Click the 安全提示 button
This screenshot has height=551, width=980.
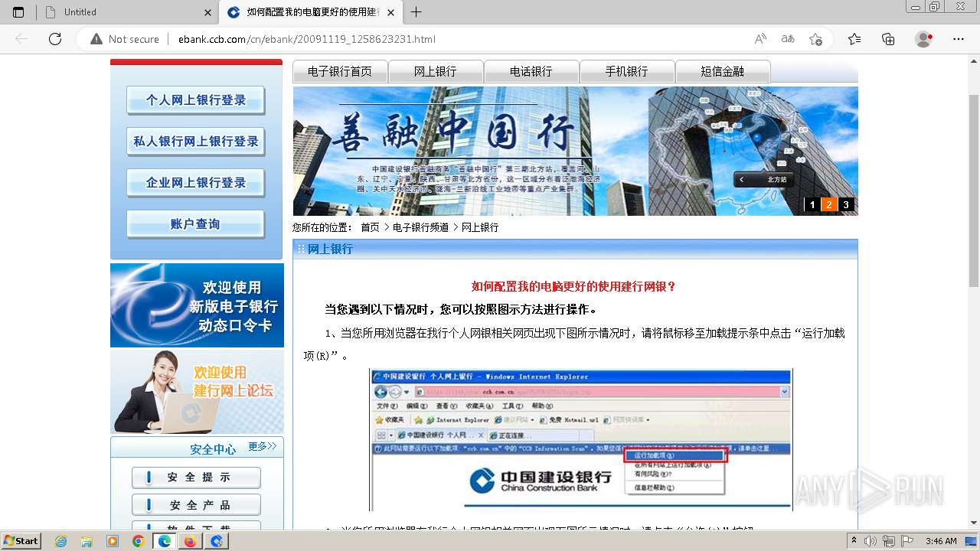pyautogui.click(x=196, y=478)
